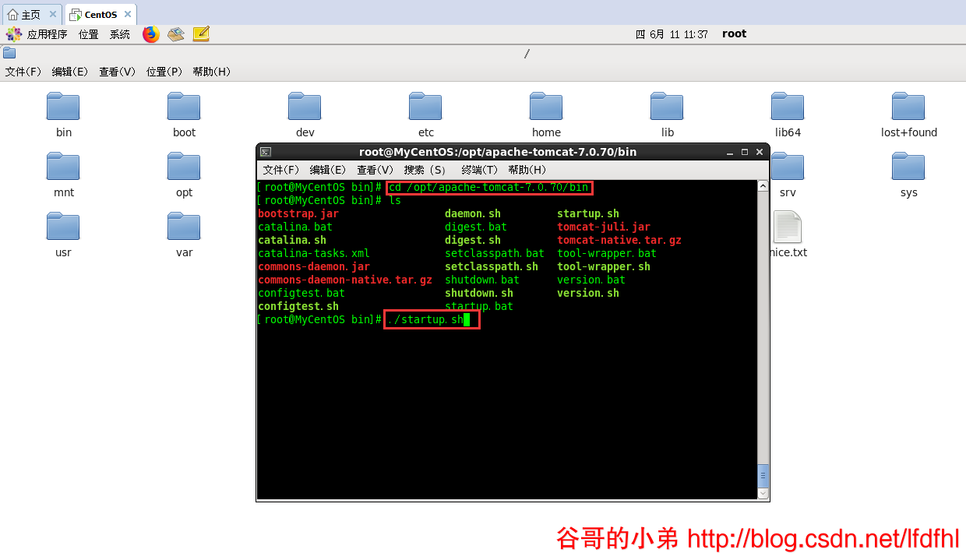Viewport: 966px width, 560px height.
Task: Open the boot folder icon
Action: point(184,106)
